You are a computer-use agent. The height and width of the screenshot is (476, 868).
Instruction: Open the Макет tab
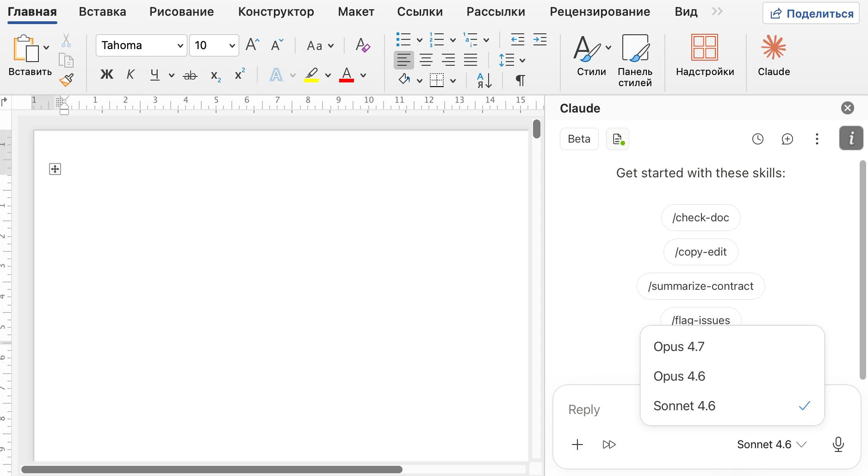click(x=356, y=12)
